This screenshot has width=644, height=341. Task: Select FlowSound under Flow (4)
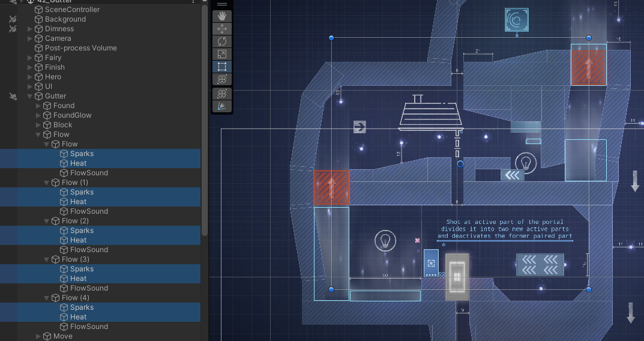(89, 327)
